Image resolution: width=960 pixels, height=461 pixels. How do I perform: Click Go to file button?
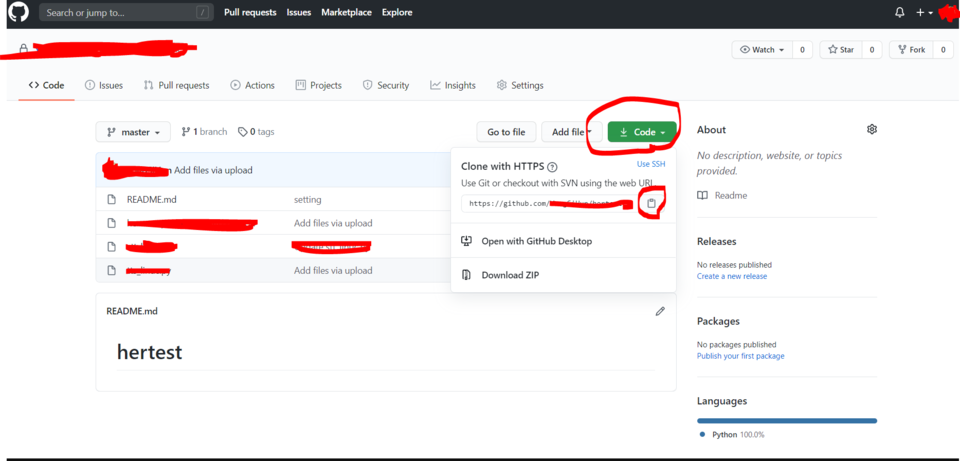506,132
